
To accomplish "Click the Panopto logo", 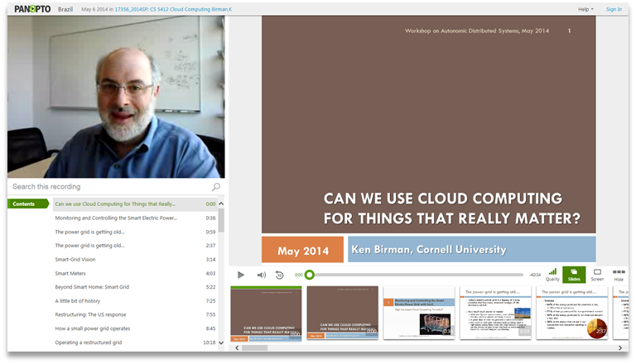I will point(32,9).
